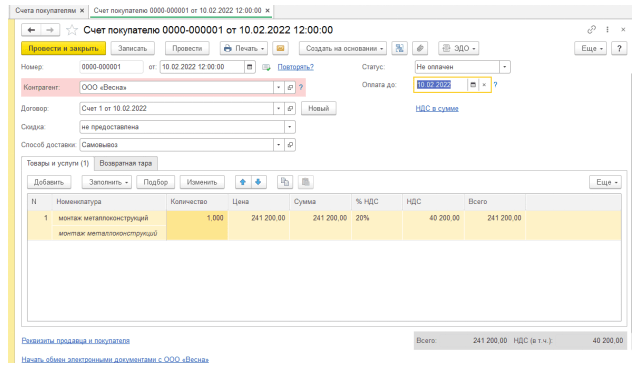Open the related documents structure icon

pyautogui.click(x=399, y=48)
